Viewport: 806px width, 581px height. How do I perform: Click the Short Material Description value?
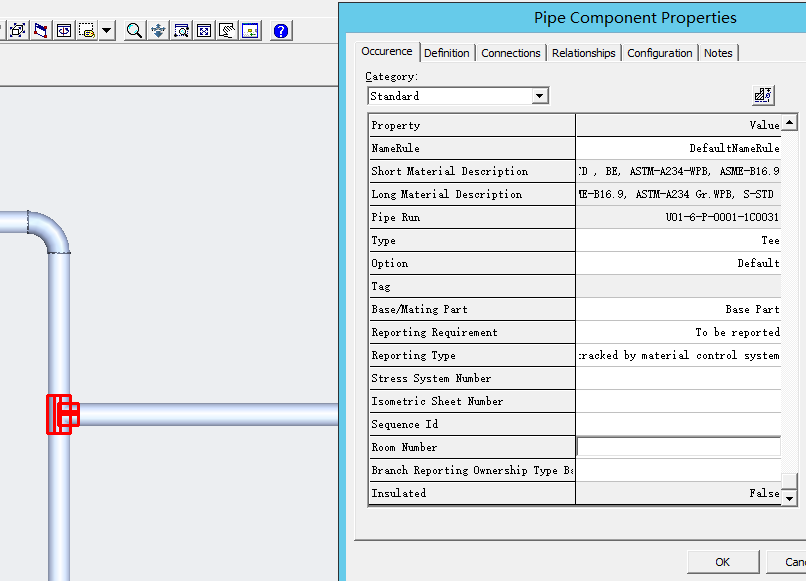click(679, 171)
